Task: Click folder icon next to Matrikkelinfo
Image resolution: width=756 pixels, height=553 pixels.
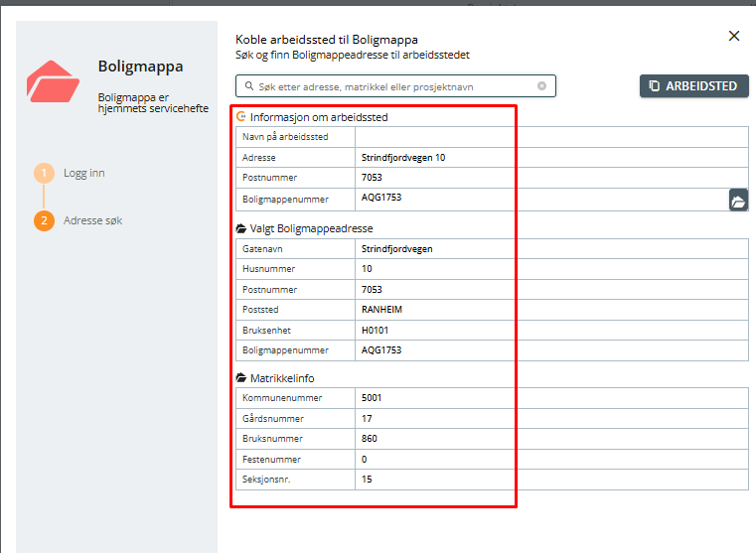Action: (241, 378)
